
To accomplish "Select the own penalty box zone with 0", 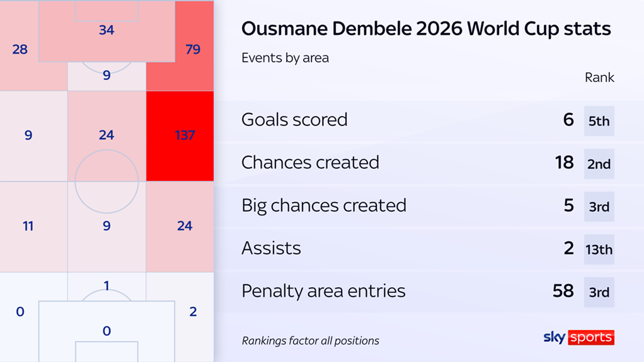I will (x=107, y=331).
